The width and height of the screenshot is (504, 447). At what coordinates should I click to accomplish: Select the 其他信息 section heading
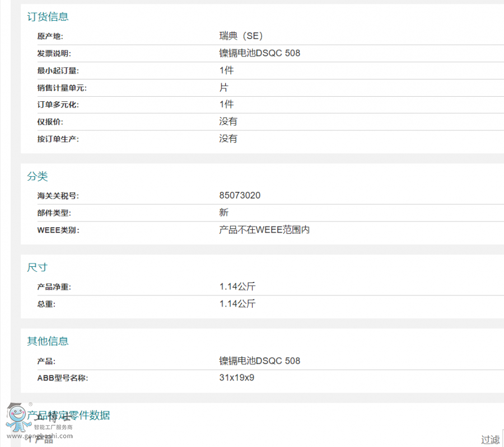click(48, 341)
